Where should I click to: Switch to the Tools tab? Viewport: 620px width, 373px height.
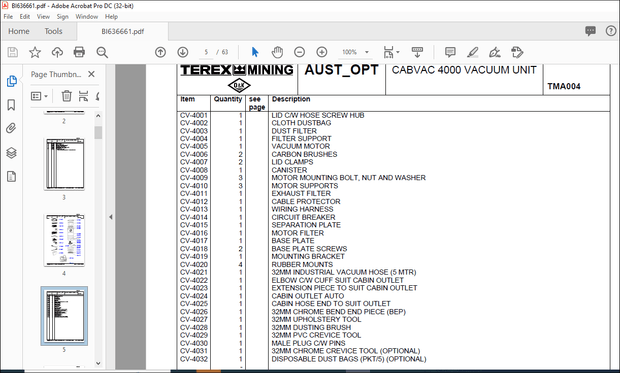[53, 31]
